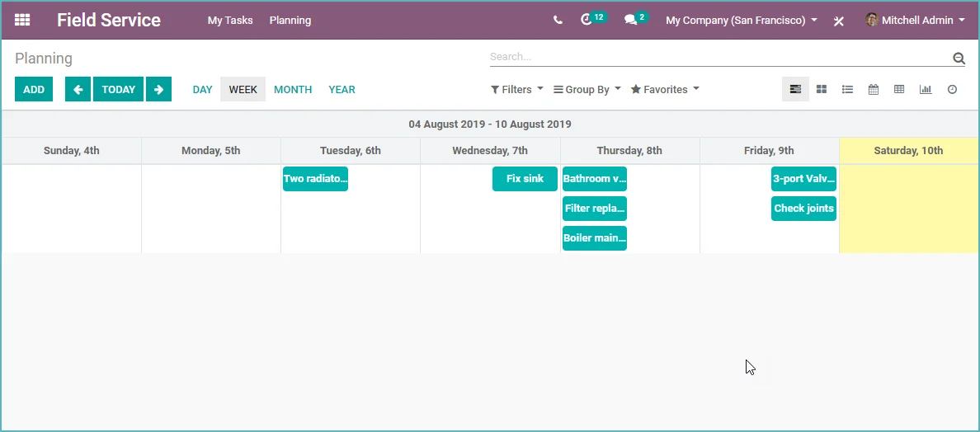
Task: Open activities clock icon with badge 12
Action: click(x=587, y=20)
